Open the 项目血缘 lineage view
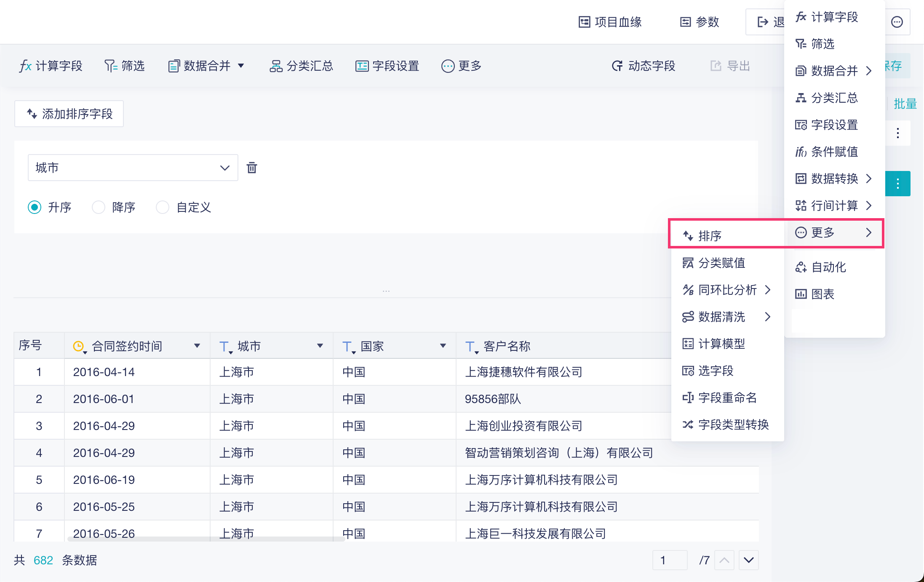The image size is (924, 582). 610,22
